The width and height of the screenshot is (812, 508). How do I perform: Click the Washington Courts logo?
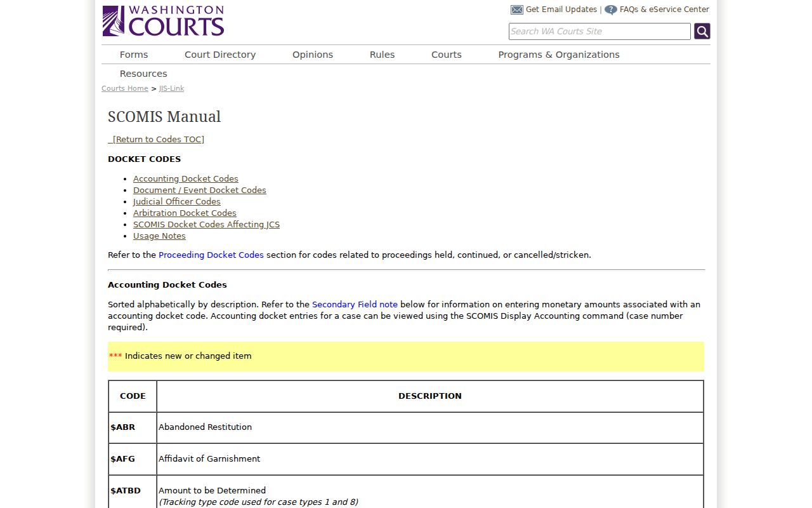coord(163,21)
